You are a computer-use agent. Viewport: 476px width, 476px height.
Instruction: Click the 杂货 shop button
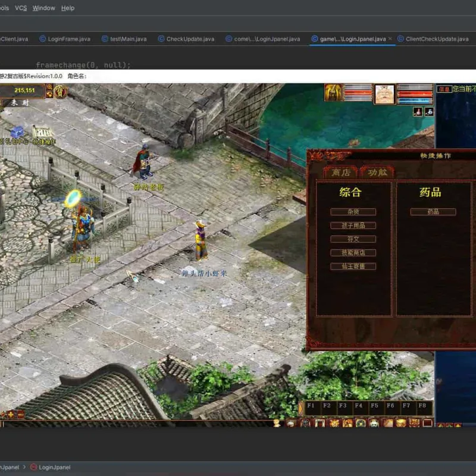pos(353,212)
